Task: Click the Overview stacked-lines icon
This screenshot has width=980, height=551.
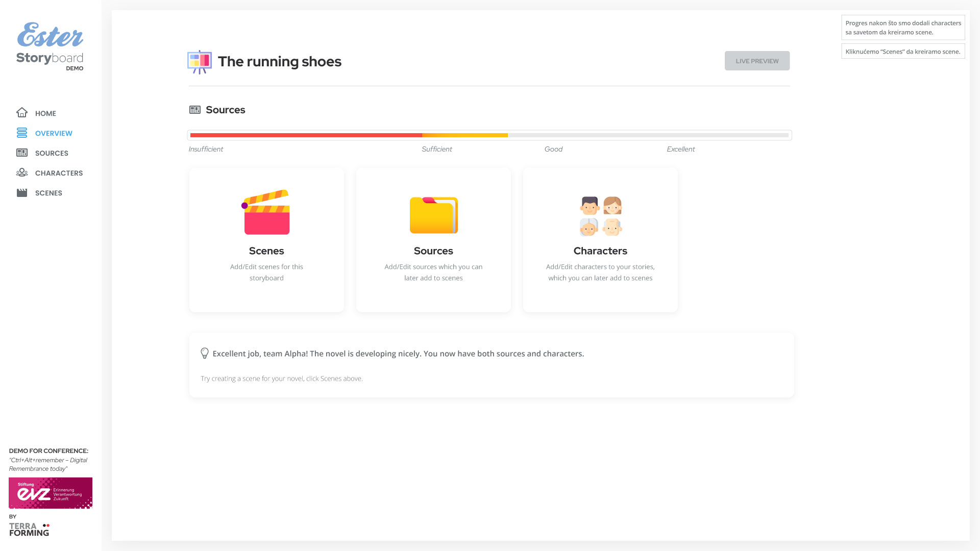Action: click(22, 133)
